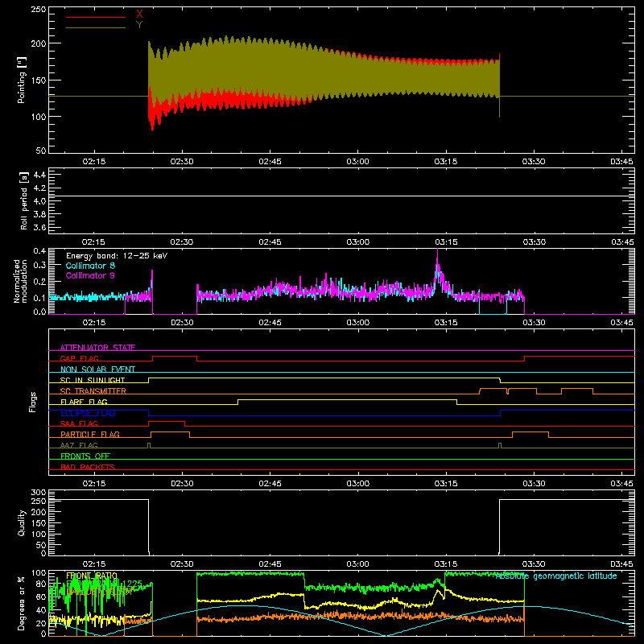Click the 50 tick on the Pointing axis

pos(41,151)
